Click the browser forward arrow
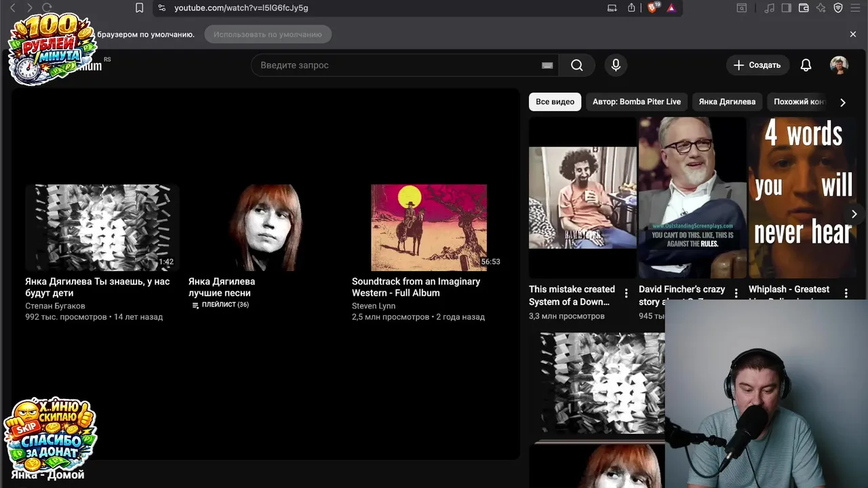The image size is (868, 488). point(29,8)
